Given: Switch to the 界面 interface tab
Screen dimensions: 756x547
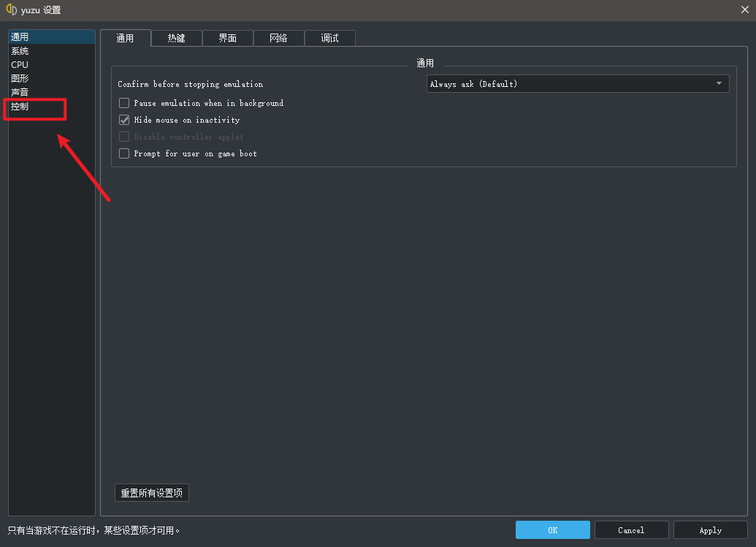Looking at the screenshot, I should [x=228, y=38].
